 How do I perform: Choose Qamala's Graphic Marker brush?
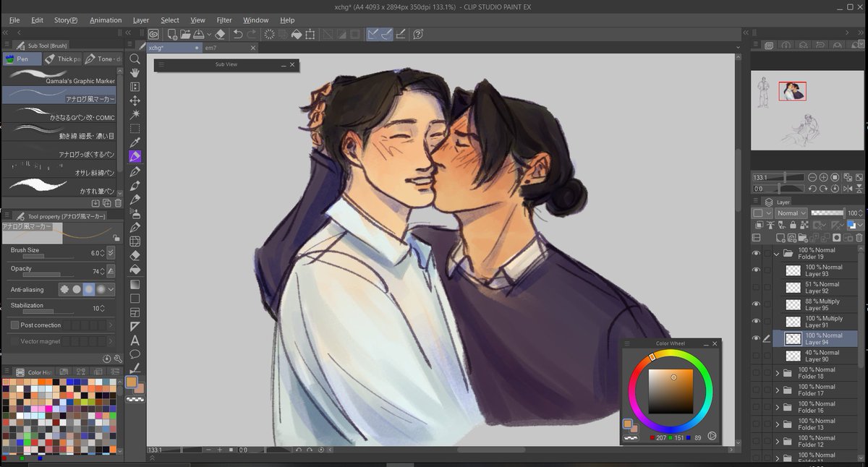click(x=59, y=77)
